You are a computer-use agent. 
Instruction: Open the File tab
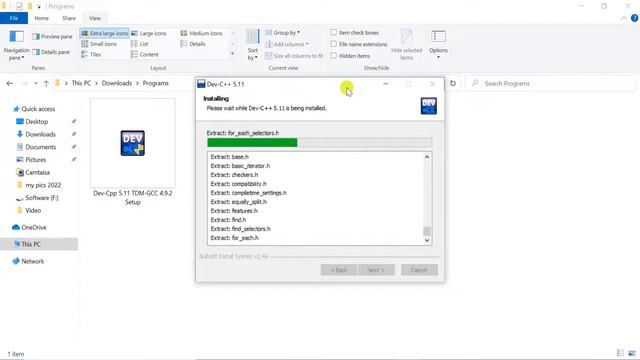click(14, 18)
